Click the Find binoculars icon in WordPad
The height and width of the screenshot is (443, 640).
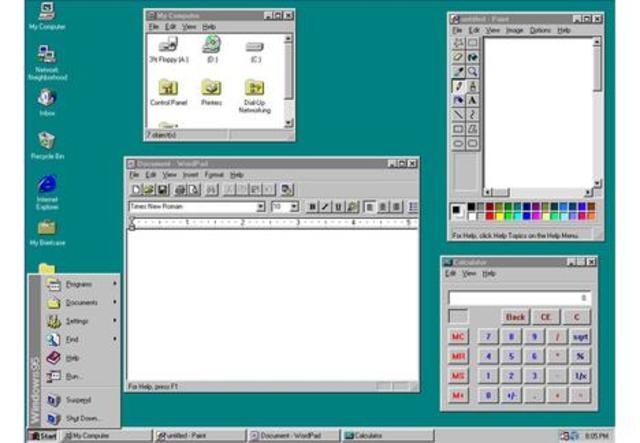coord(211,189)
